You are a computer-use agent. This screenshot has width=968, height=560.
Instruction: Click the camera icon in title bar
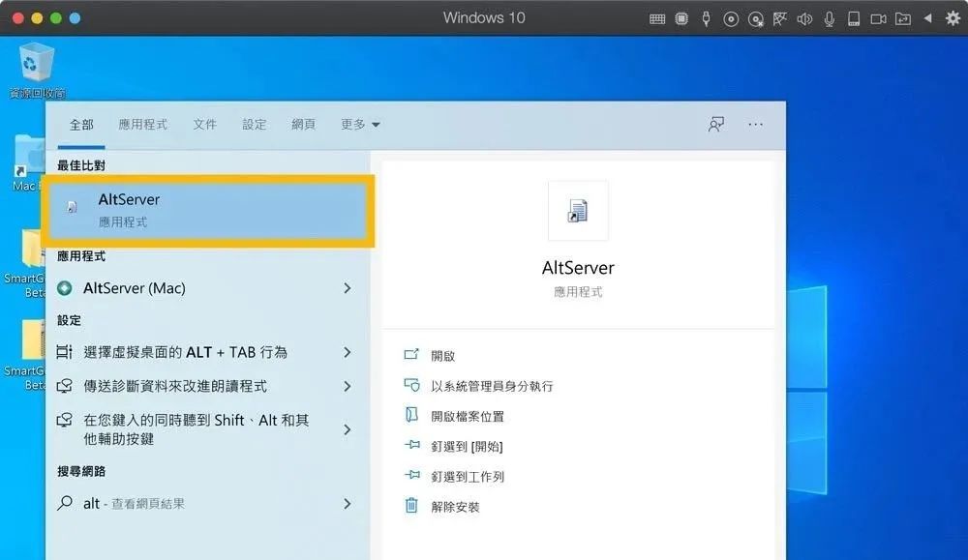pyautogui.click(x=878, y=19)
